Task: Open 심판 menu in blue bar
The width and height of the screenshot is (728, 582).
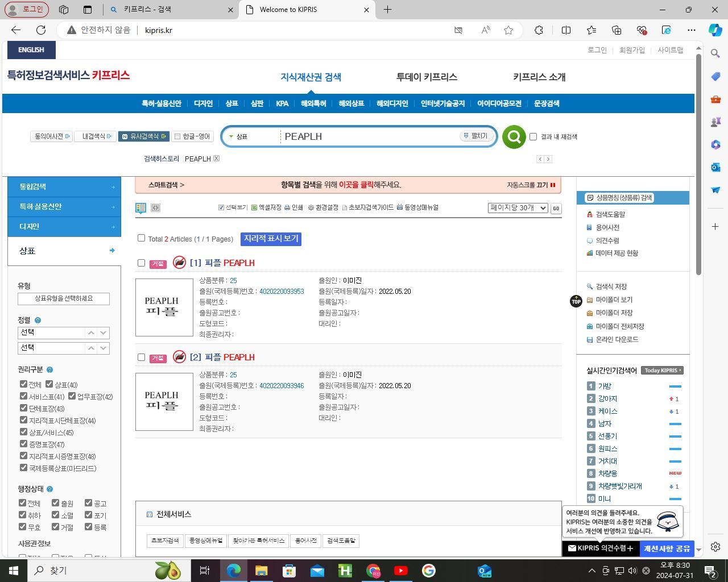Action: [257, 103]
